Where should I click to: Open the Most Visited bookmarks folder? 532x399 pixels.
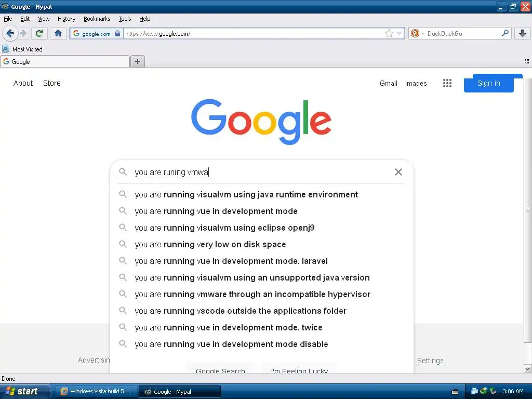[22, 49]
